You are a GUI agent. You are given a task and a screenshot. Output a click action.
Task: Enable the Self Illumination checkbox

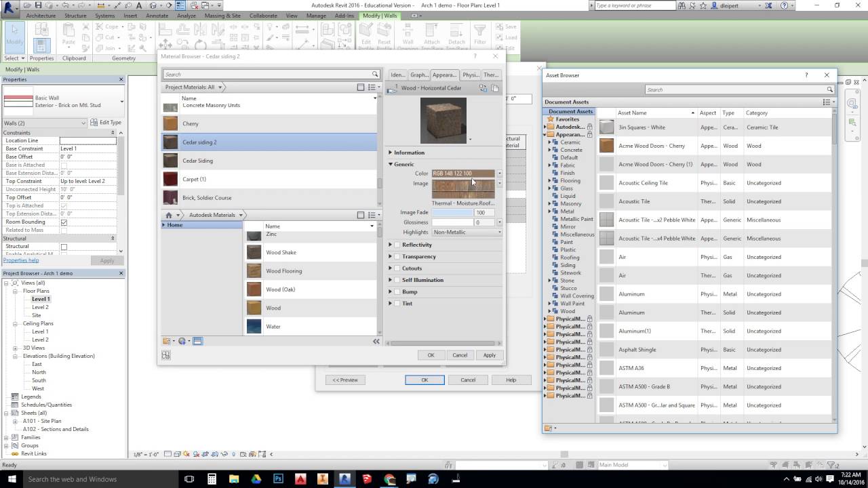coord(397,280)
